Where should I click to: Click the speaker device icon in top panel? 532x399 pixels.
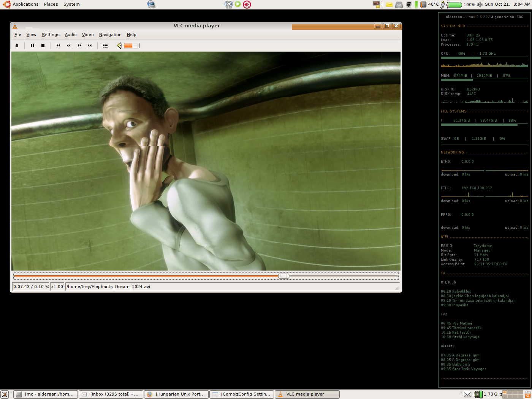coord(228,5)
